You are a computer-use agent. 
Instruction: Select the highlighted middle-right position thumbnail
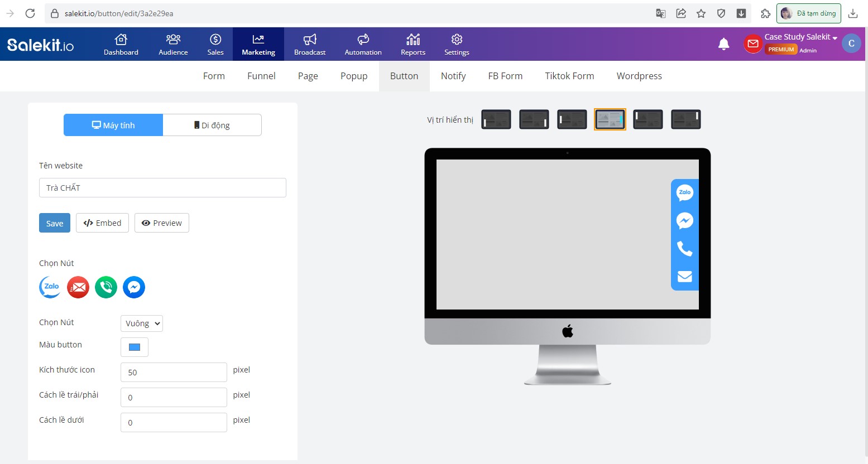pos(610,119)
